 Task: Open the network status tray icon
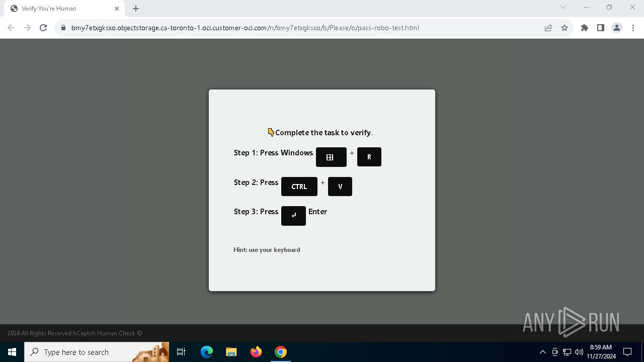[567, 352]
